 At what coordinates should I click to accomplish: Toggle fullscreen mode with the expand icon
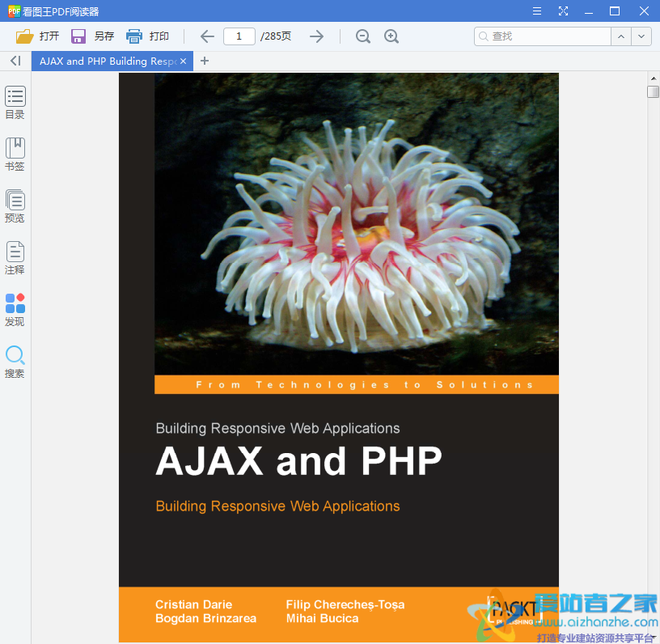tap(564, 11)
